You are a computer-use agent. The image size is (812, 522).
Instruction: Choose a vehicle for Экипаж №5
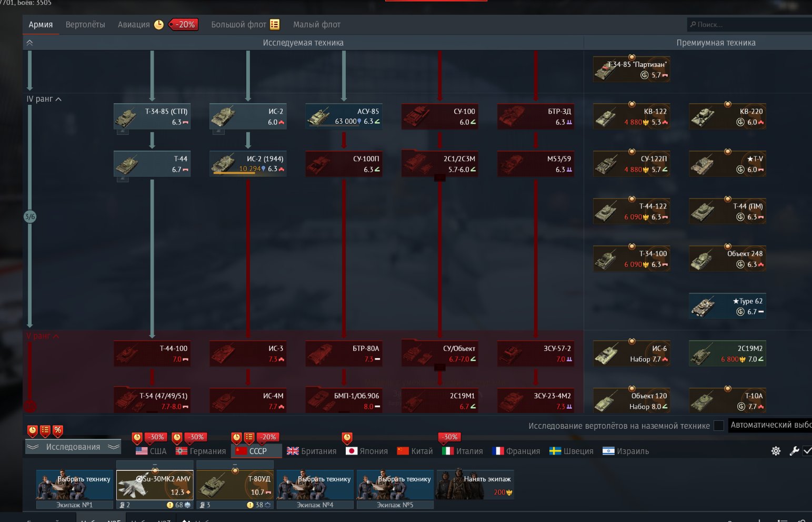coord(395,485)
